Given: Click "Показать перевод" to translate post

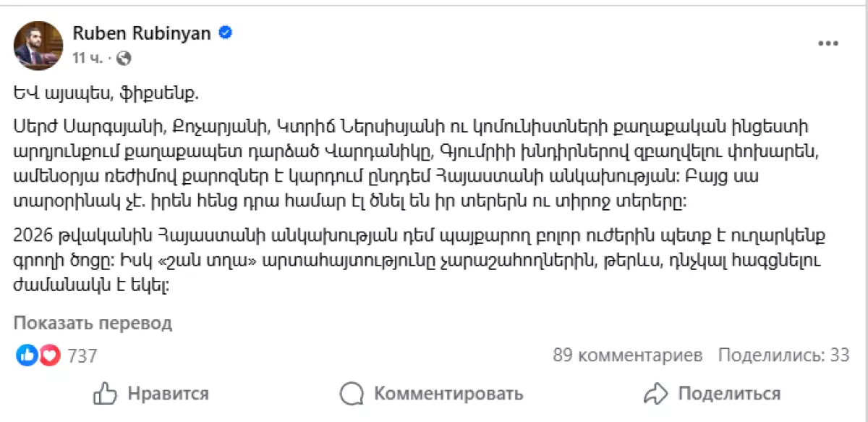Looking at the screenshot, I should tap(93, 323).
